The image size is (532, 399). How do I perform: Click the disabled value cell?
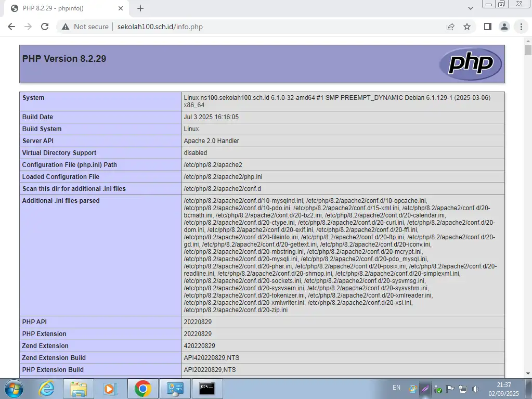pos(343,153)
